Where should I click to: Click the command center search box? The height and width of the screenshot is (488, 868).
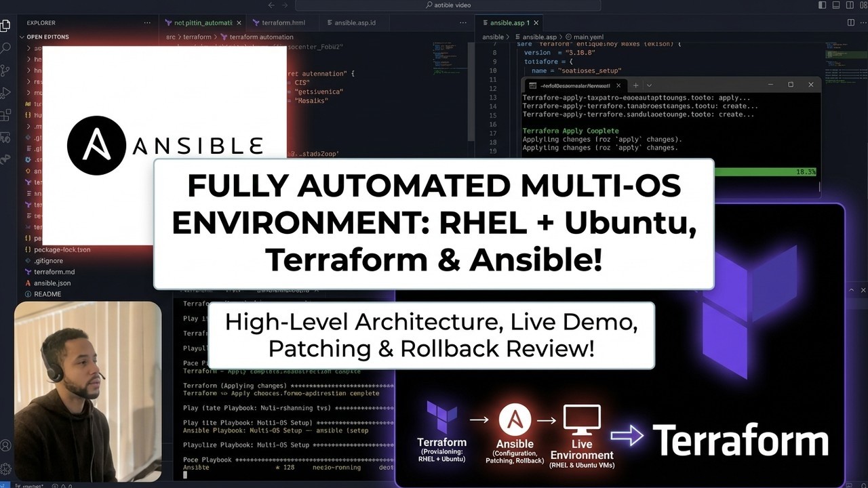pos(448,5)
